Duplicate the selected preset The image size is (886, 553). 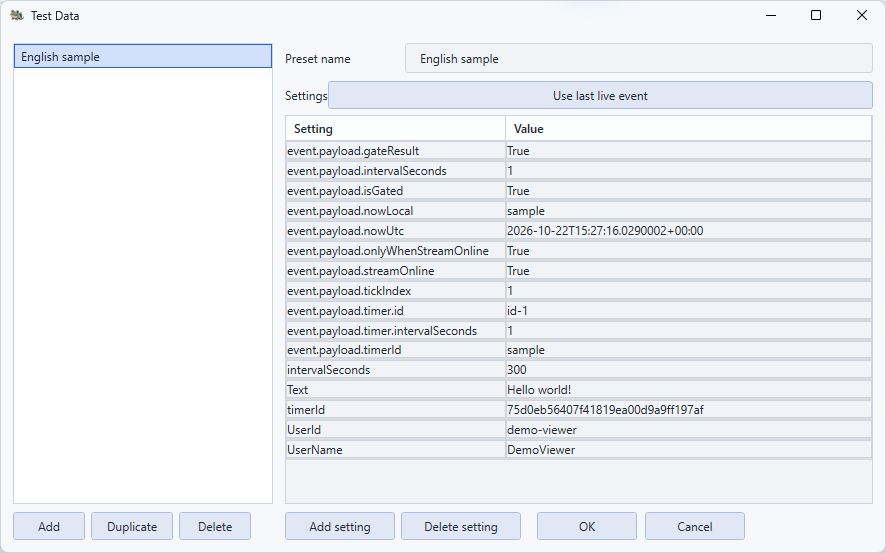point(132,526)
